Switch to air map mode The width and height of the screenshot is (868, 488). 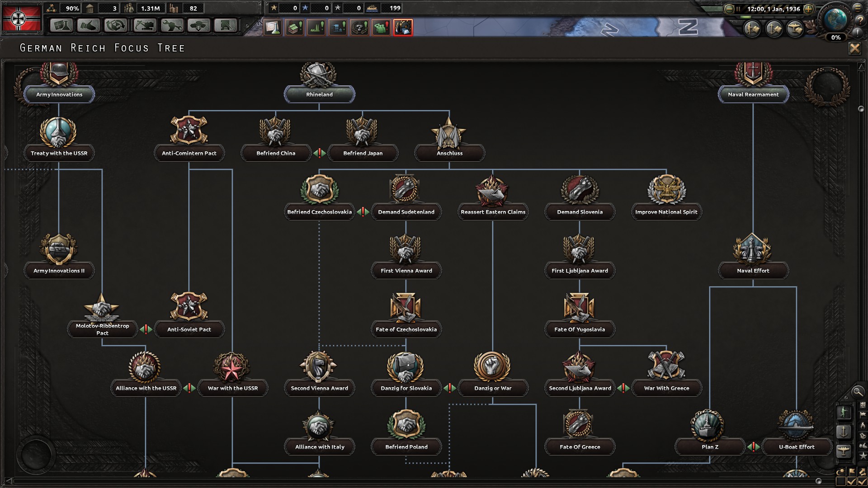pos(844,450)
